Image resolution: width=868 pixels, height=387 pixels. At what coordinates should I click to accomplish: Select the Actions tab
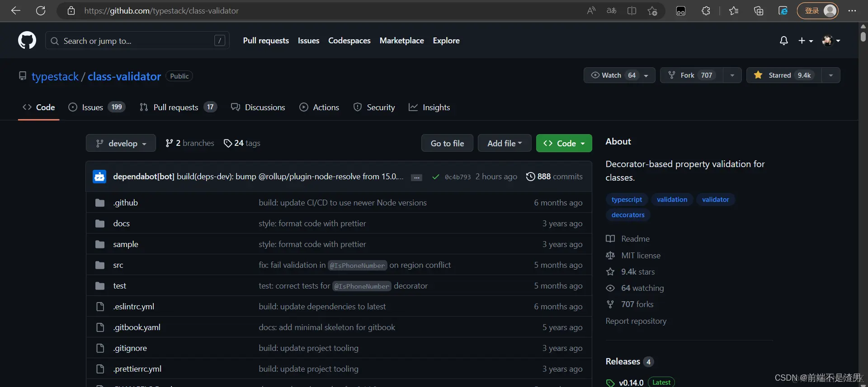pos(319,107)
